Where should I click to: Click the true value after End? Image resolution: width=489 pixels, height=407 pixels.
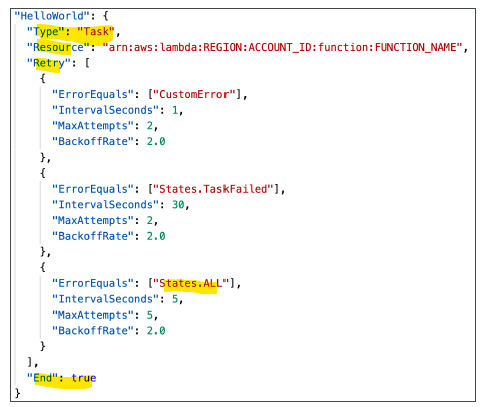pos(84,378)
